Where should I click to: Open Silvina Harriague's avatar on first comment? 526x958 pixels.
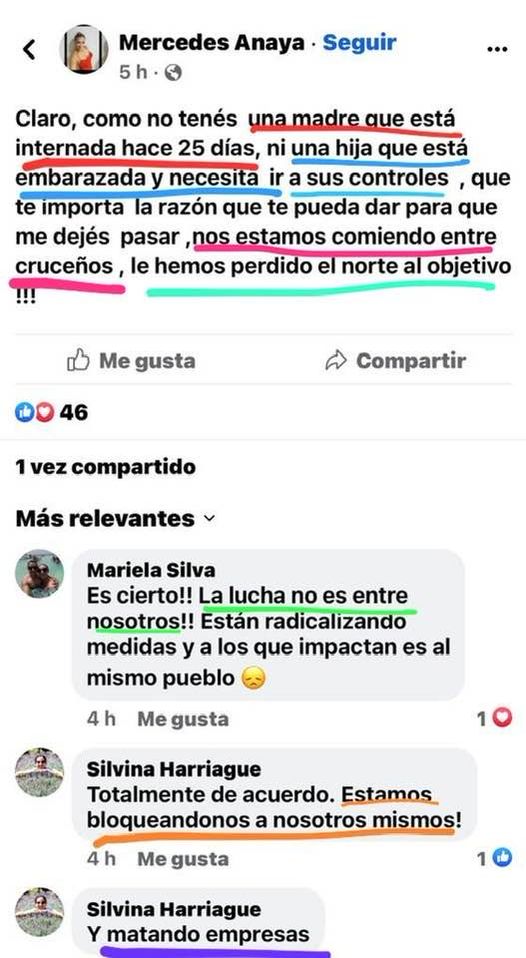(39, 773)
